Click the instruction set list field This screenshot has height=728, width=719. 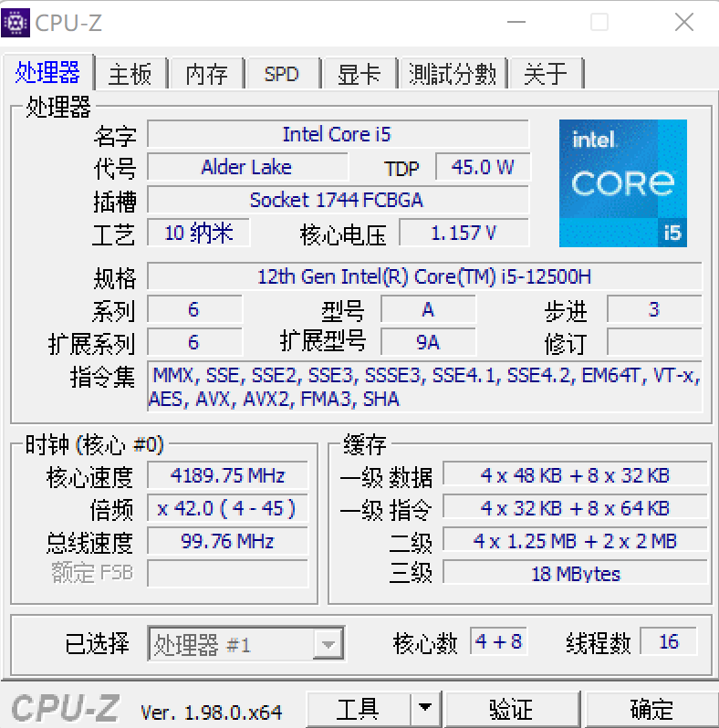click(424, 387)
